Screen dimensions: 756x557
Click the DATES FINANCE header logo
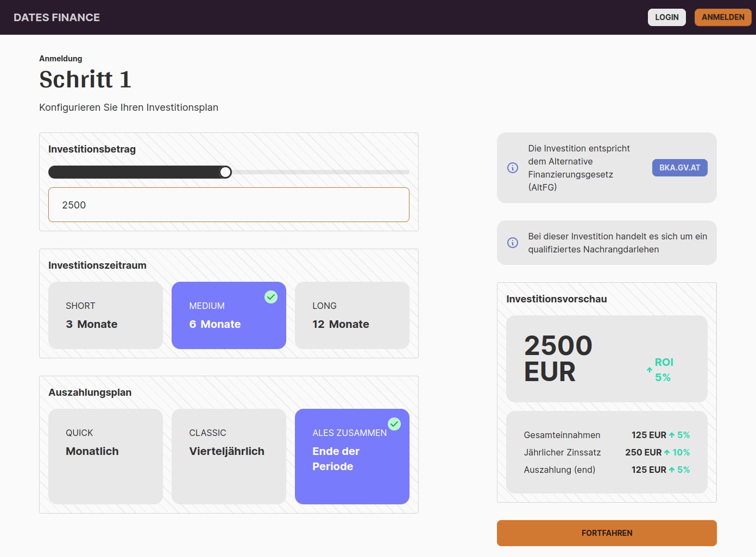click(55, 17)
